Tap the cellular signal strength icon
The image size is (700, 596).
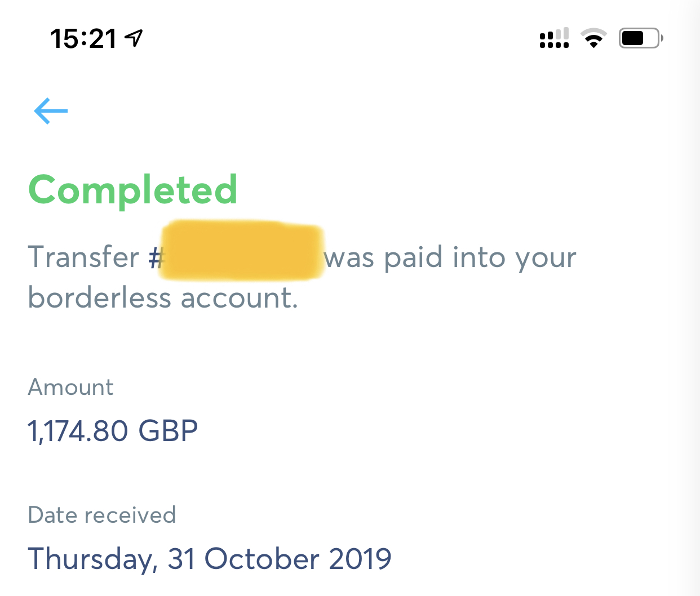pos(554,38)
